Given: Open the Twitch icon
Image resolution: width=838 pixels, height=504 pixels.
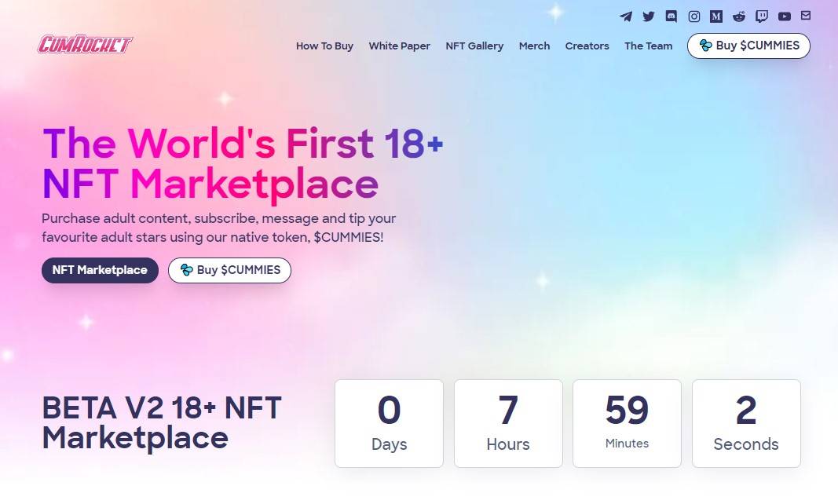Looking at the screenshot, I should click(x=762, y=16).
